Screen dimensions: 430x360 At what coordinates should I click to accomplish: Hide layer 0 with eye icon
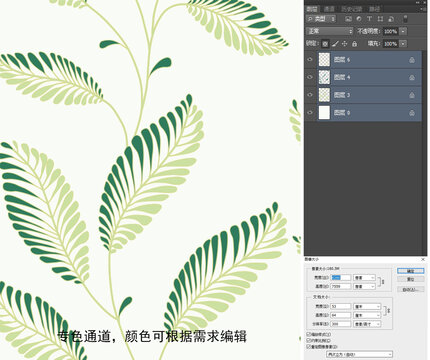pyautogui.click(x=310, y=113)
